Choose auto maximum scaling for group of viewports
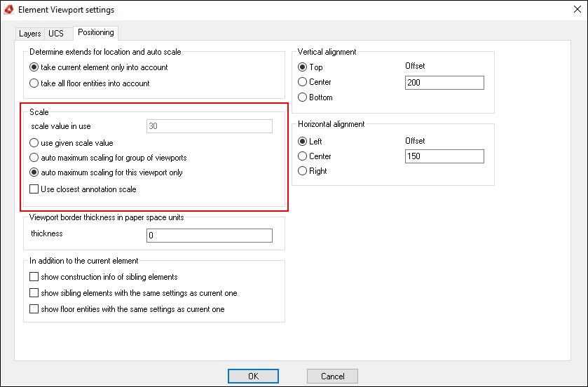The height and width of the screenshot is (387, 588). (x=108, y=158)
